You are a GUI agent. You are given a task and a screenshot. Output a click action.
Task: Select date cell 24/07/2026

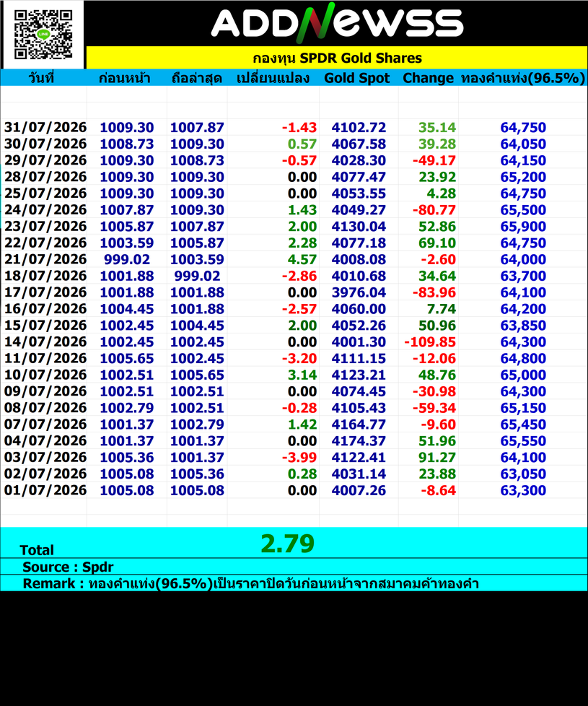(45, 210)
